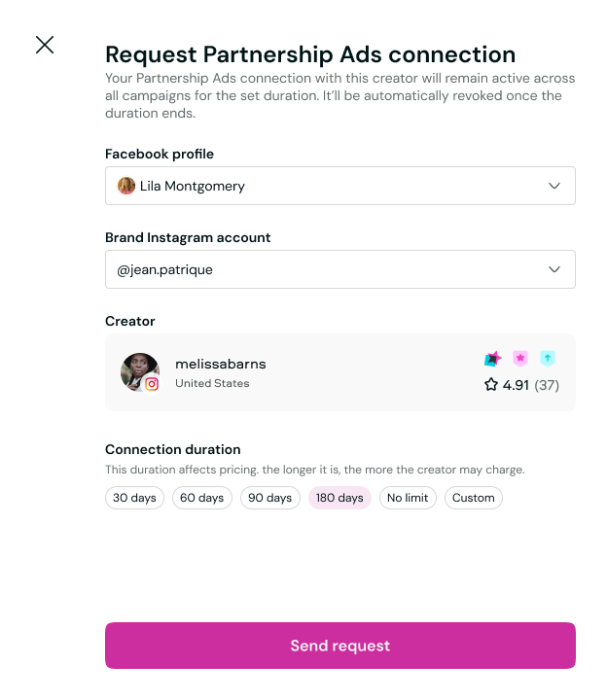
Task: Click the cyan upward arrow badge
Action: coord(548,359)
